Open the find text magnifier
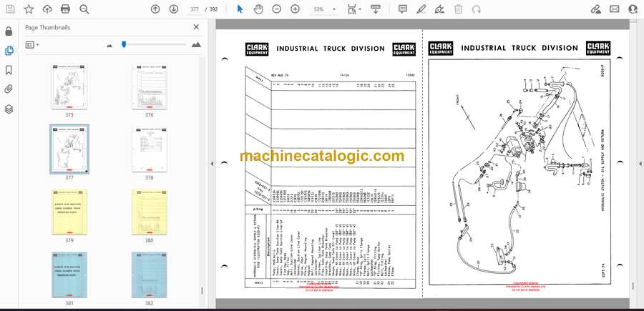 click(x=84, y=9)
